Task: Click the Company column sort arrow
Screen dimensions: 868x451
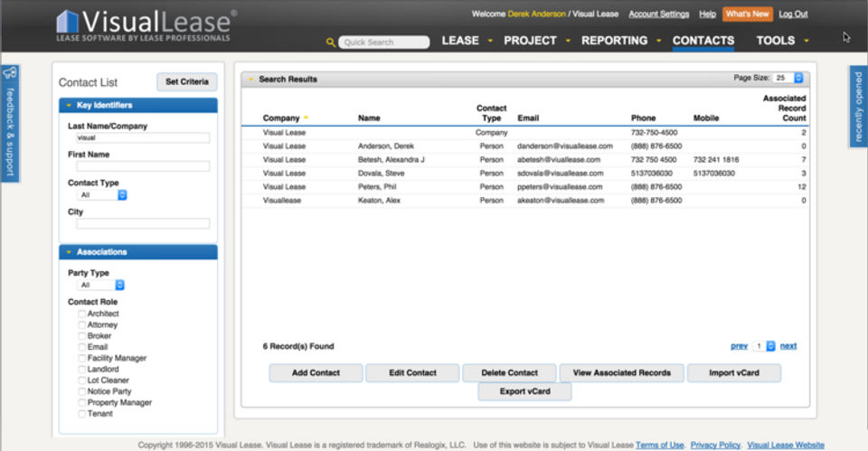Action: [x=306, y=117]
